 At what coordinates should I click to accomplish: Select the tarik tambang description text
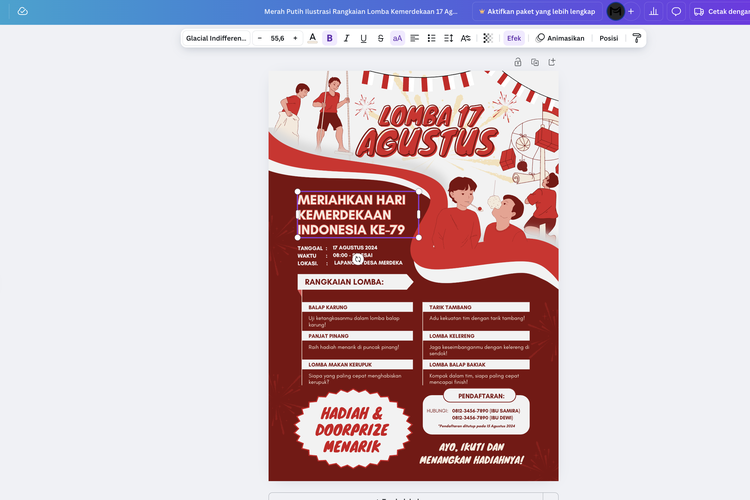476,318
